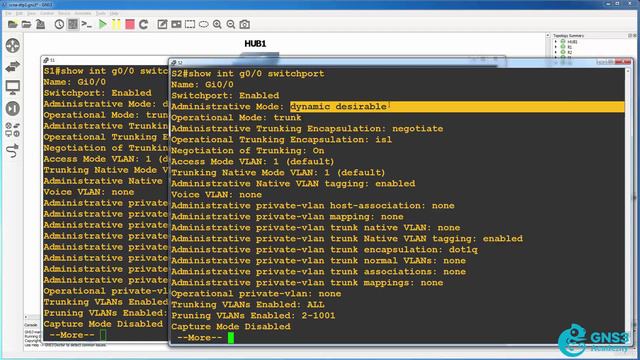The height and width of the screenshot is (360, 640).
Task: Browse end devices monitor icon
Action: 13,87
